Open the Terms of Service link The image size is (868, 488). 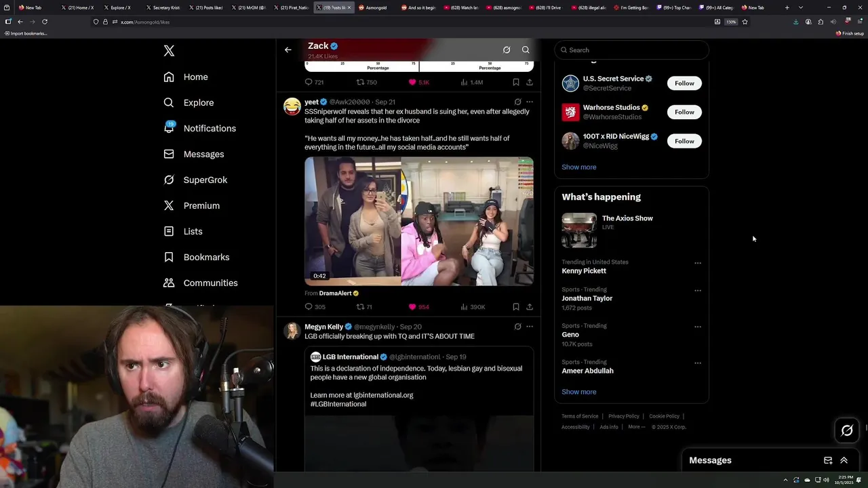(x=580, y=416)
